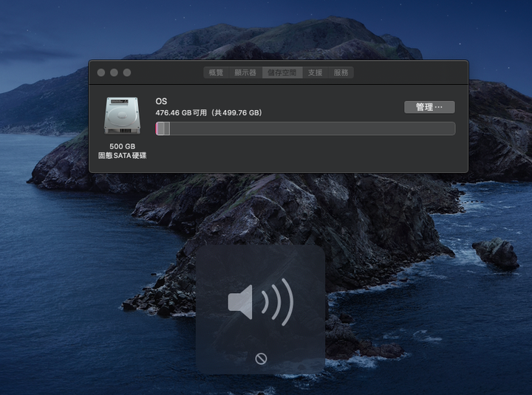532x395 pixels.
Task: Minimize the window with middle title button
Action: point(114,72)
